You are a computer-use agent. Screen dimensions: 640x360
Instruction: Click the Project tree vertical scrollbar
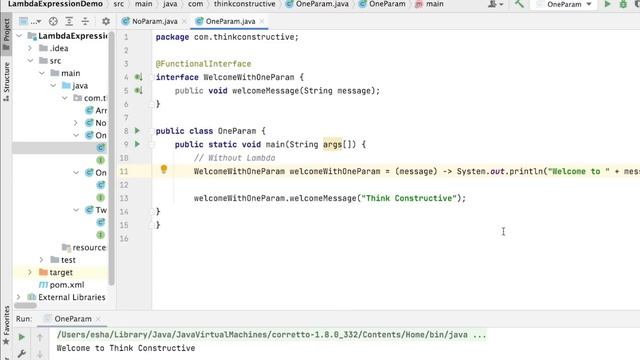(x=111, y=159)
